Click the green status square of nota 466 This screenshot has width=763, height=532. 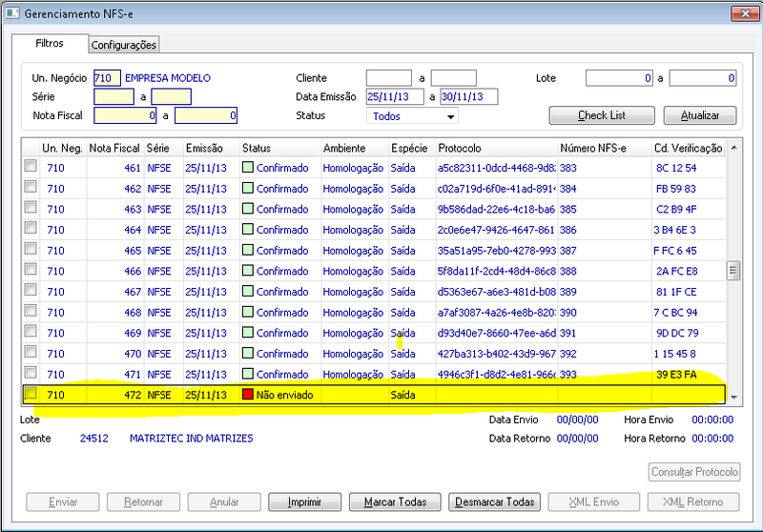click(x=248, y=271)
